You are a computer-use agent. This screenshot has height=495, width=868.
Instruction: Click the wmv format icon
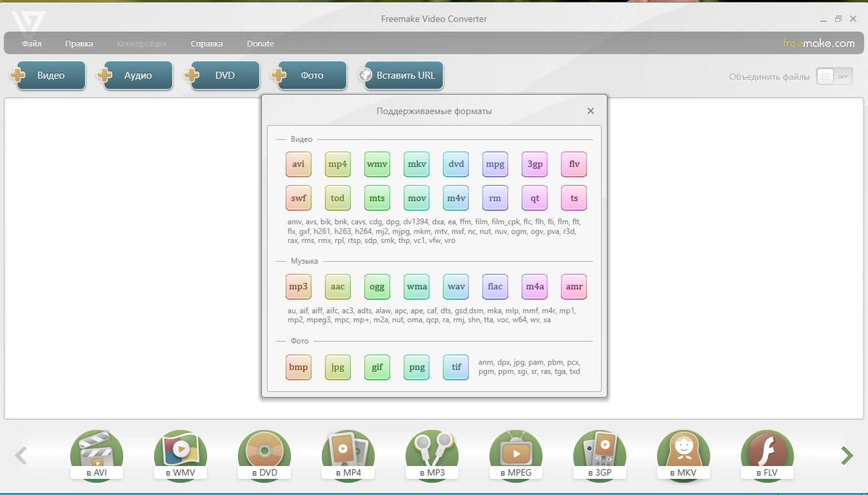coord(377,164)
